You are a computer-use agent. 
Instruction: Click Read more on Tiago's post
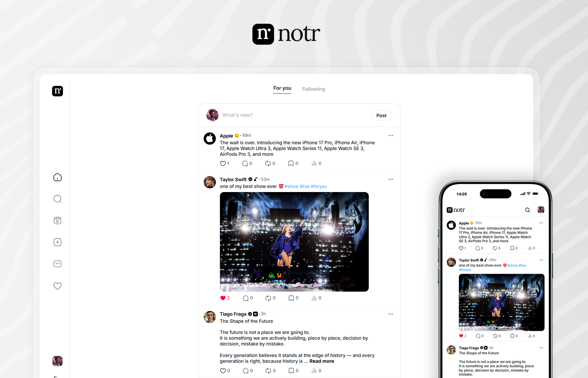click(x=321, y=361)
